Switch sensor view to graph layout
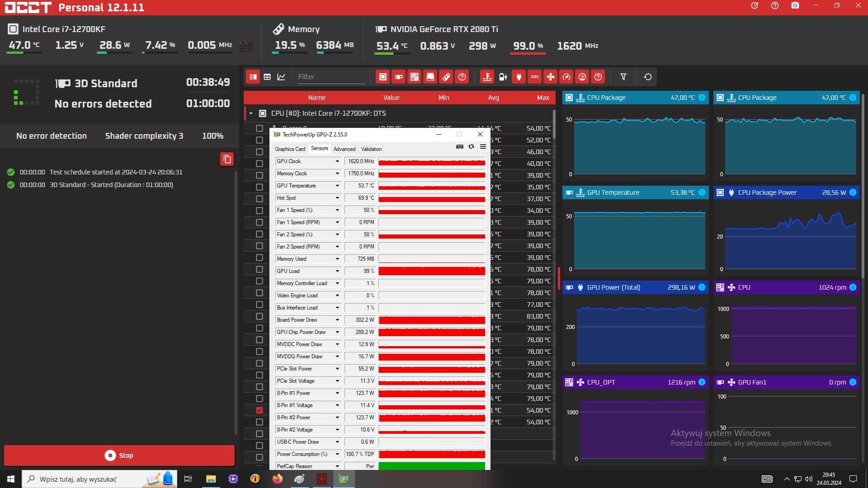 click(281, 77)
